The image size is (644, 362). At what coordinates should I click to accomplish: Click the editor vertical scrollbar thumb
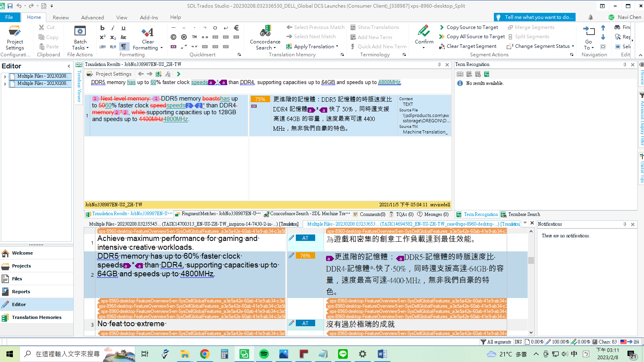click(531, 260)
